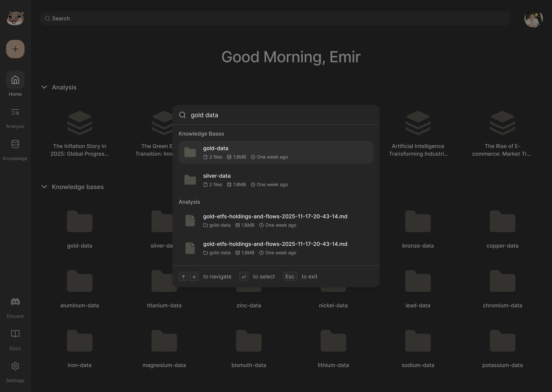Open the Docs book icon
The width and height of the screenshot is (552, 392).
pos(15,334)
